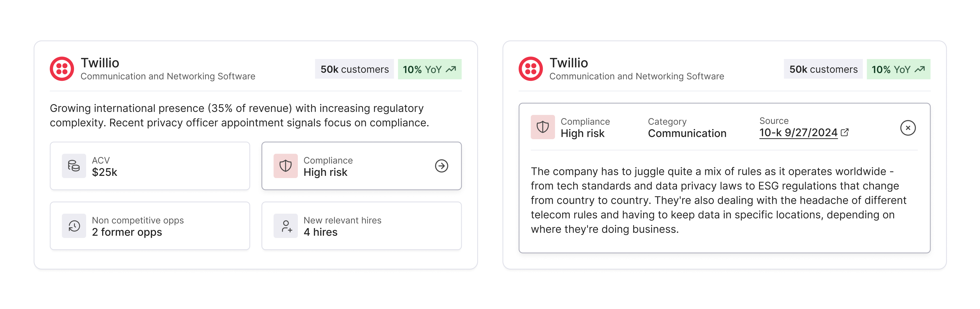980x309 pixels.
Task: Click the external link icon beside 10-k source
Action: pos(845,133)
